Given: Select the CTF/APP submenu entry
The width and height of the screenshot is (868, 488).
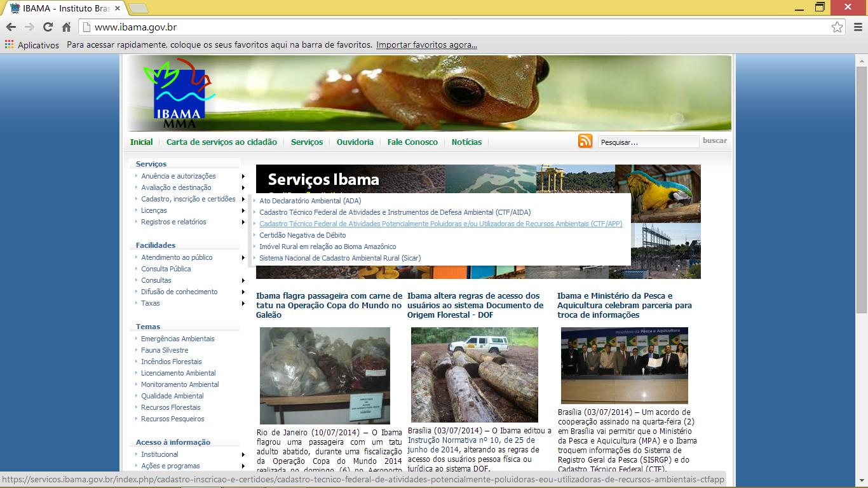Looking at the screenshot, I should coord(440,224).
